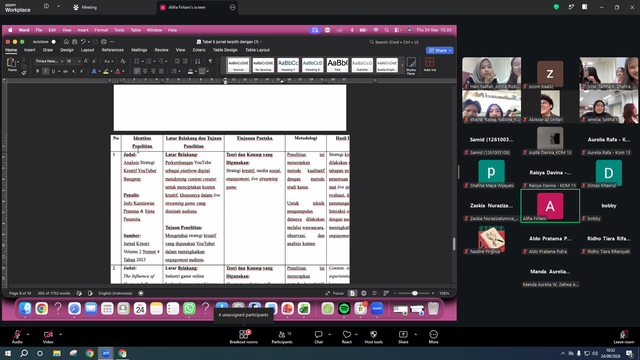This screenshot has width=640, height=360.
Task: Toggle Italic formatting
Action: tap(45, 71)
